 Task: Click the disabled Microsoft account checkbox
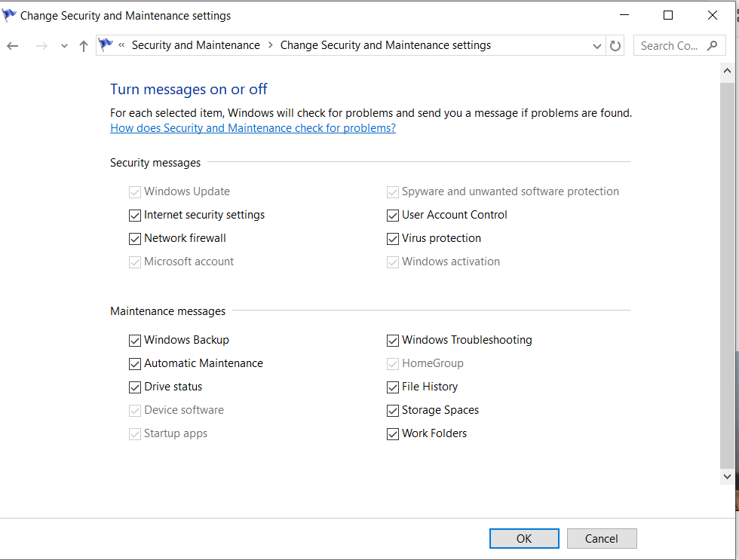point(135,262)
